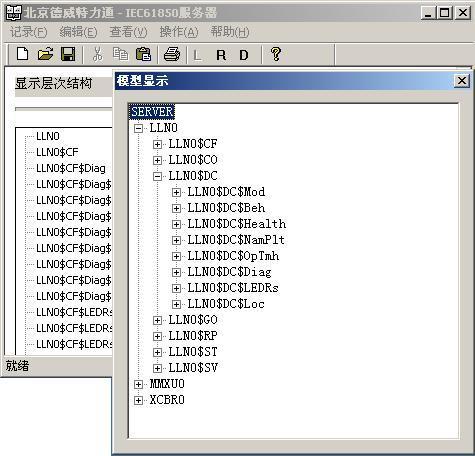Click the D toolbar button

[244, 55]
